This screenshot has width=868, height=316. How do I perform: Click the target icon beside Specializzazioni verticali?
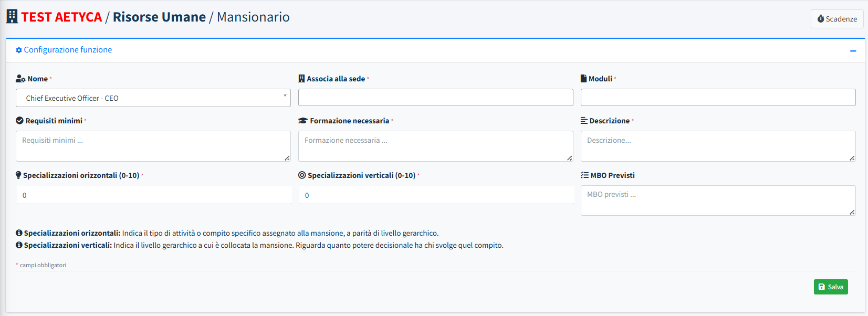tap(302, 175)
